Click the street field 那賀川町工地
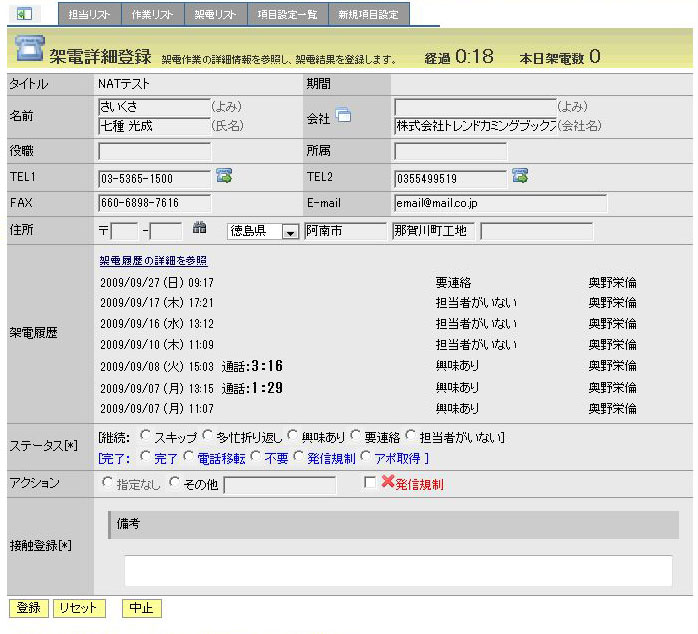Image resolution: width=698 pixels, height=634 pixels. (433, 232)
